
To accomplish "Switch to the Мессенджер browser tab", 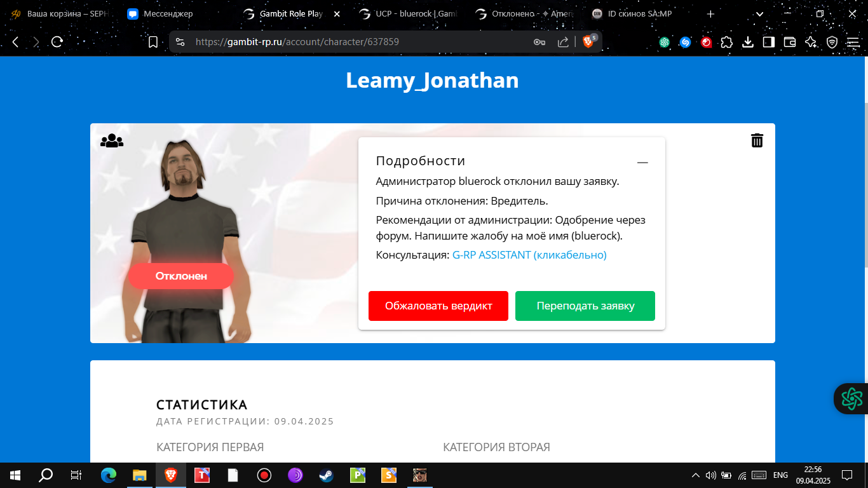I will (x=168, y=14).
